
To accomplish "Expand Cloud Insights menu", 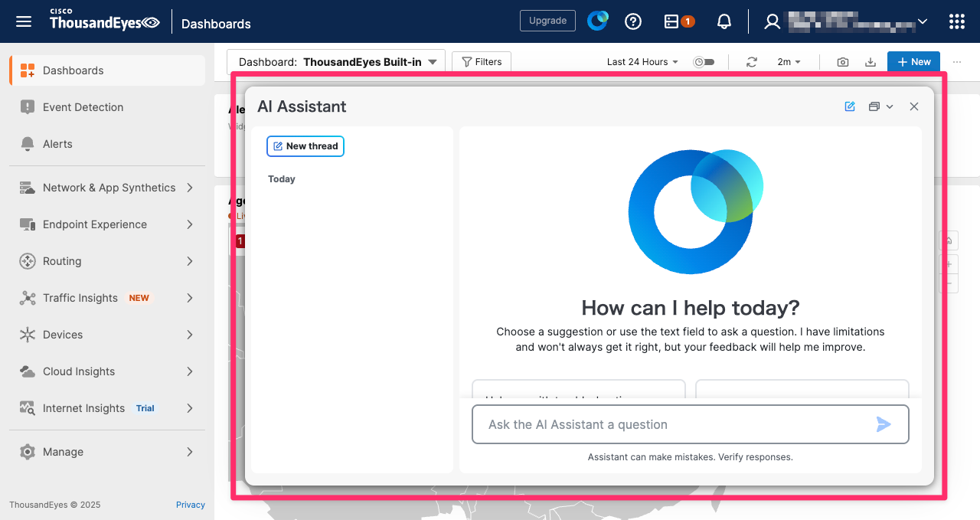I will click(107, 371).
